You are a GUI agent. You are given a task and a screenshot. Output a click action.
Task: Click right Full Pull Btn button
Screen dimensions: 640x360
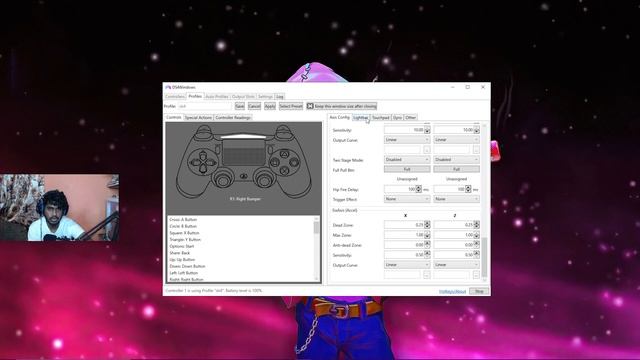(x=456, y=169)
